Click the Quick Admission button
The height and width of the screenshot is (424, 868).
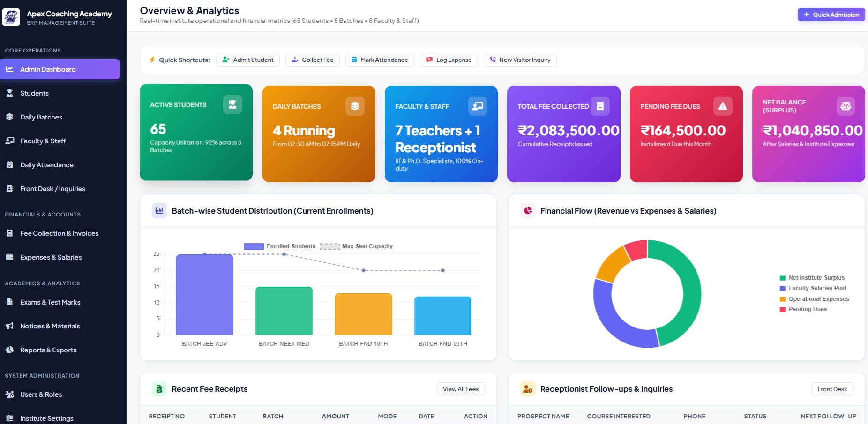pyautogui.click(x=831, y=15)
